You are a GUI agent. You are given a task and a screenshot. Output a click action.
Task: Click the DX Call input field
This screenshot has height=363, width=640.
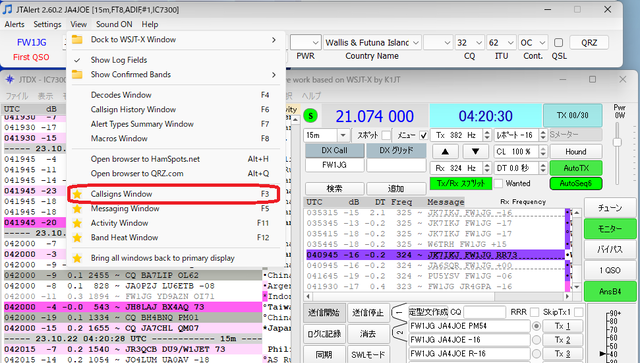pyautogui.click(x=334, y=165)
